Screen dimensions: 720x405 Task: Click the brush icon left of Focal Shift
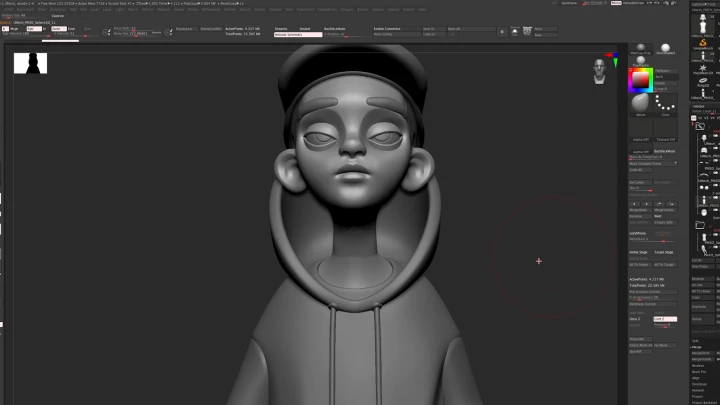tap(107, 32)
